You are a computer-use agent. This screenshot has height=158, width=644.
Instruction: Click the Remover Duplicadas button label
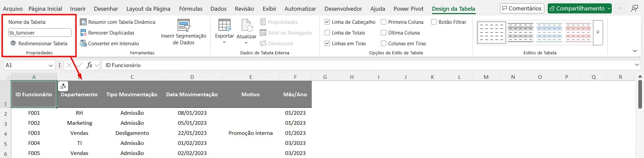[111, 33]
